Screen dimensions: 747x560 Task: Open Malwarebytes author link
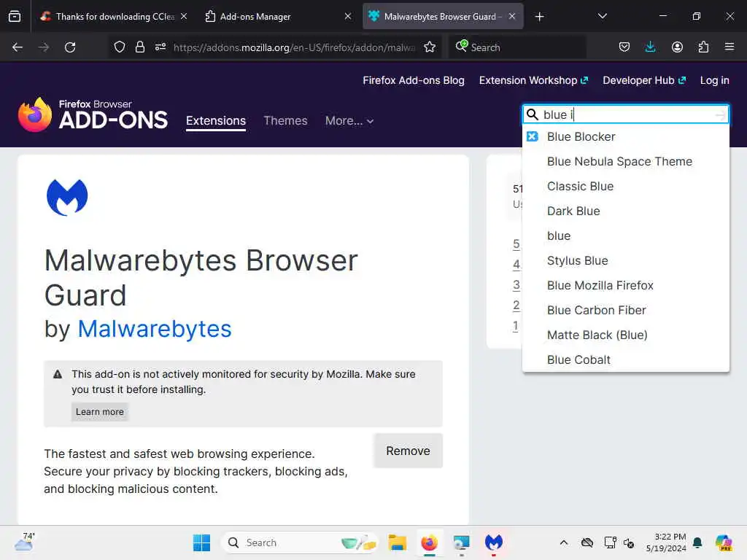point(155,329)
